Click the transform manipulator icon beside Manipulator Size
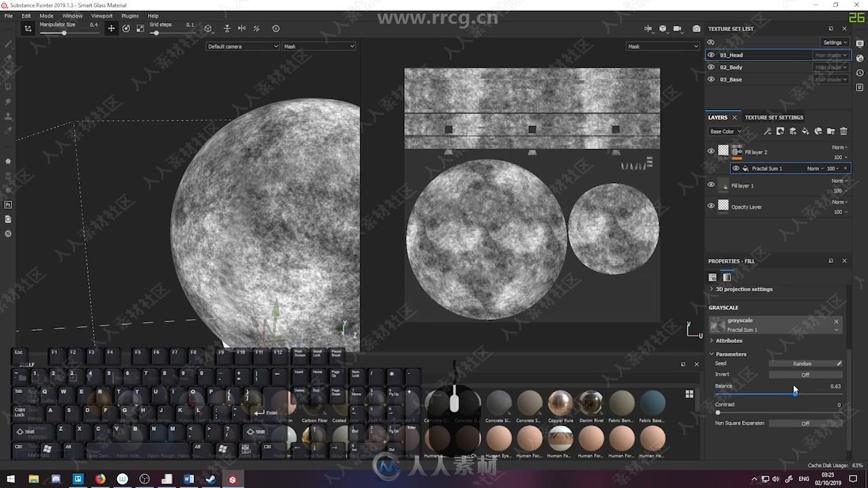The height and width of the screenshot is (488, 868). tap(28, 28)
